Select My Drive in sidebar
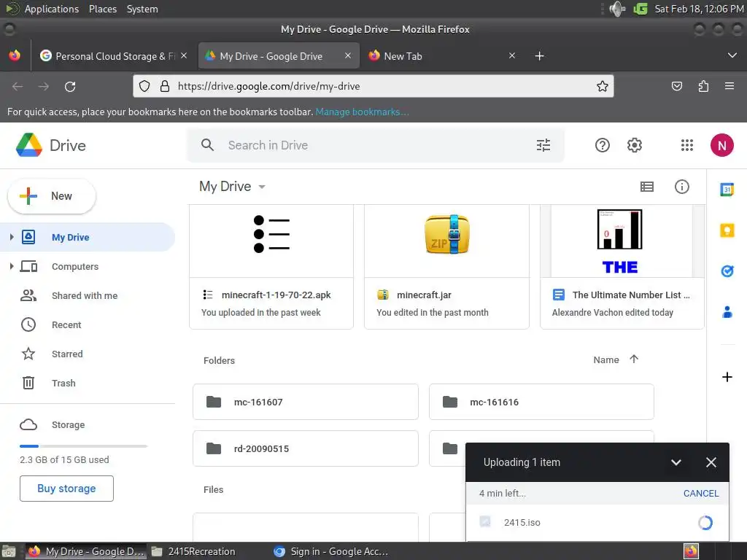Viewport: 747px width, 560px height. pyautogui.click(x=88, y=237)
